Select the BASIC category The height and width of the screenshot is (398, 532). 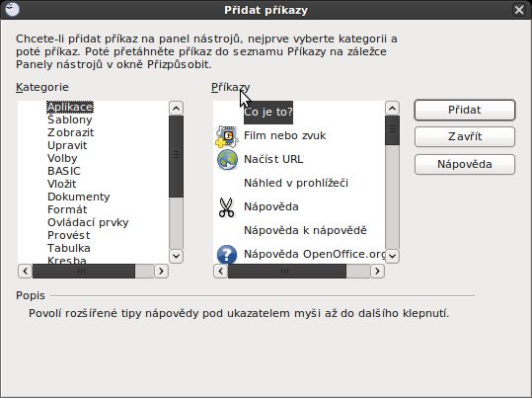pyautogui.click(x=64, y=171)
